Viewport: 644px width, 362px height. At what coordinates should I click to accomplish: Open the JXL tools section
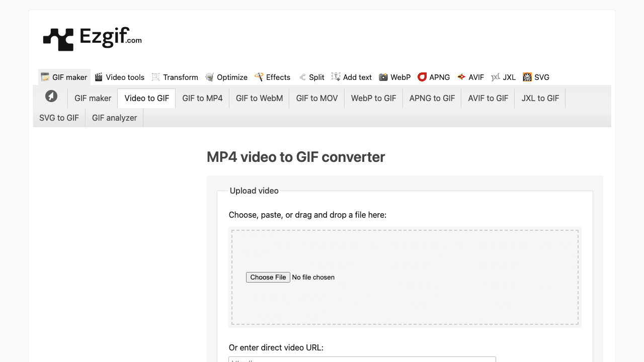496,77
